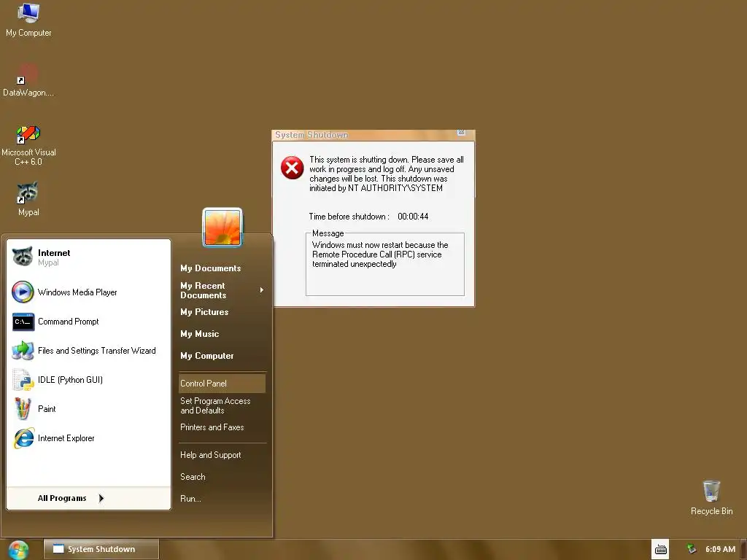
Task: Open My Computer desktop icon
Action: (x=28, y=20)
